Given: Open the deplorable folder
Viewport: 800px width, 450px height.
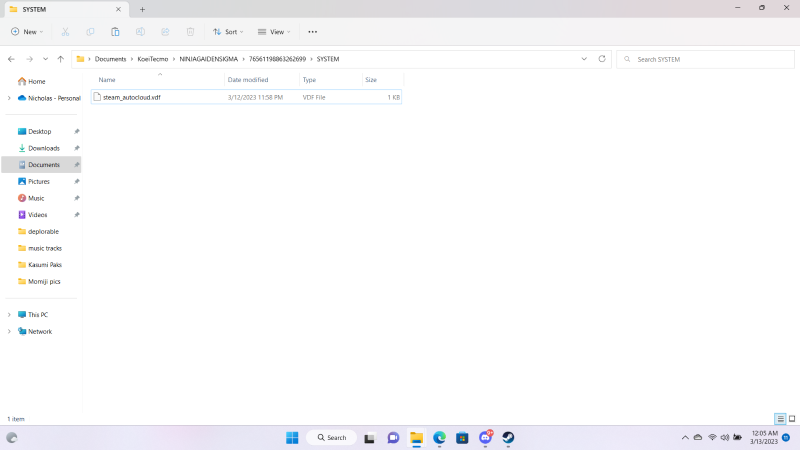Looking at the screenshot, I should 43,231.
